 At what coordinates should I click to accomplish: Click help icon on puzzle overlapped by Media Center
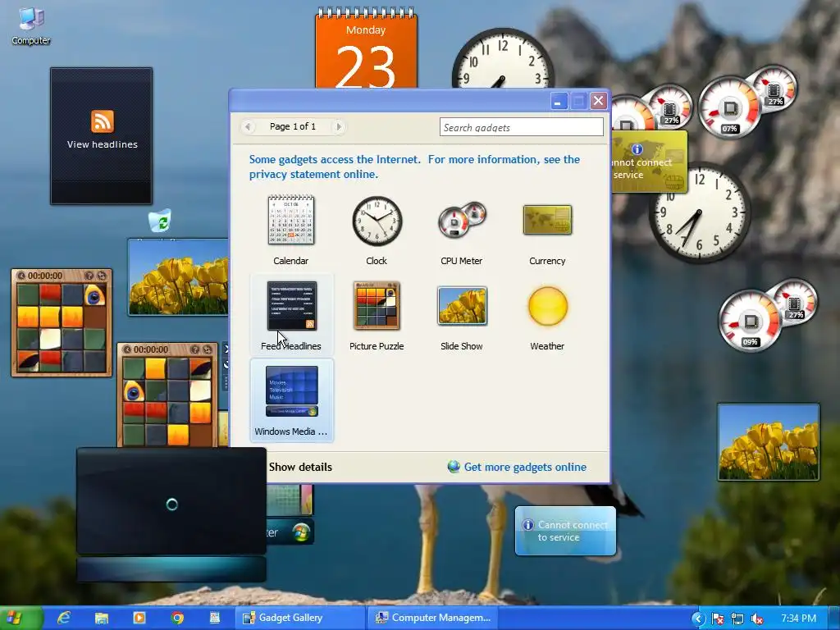(194, 349)
